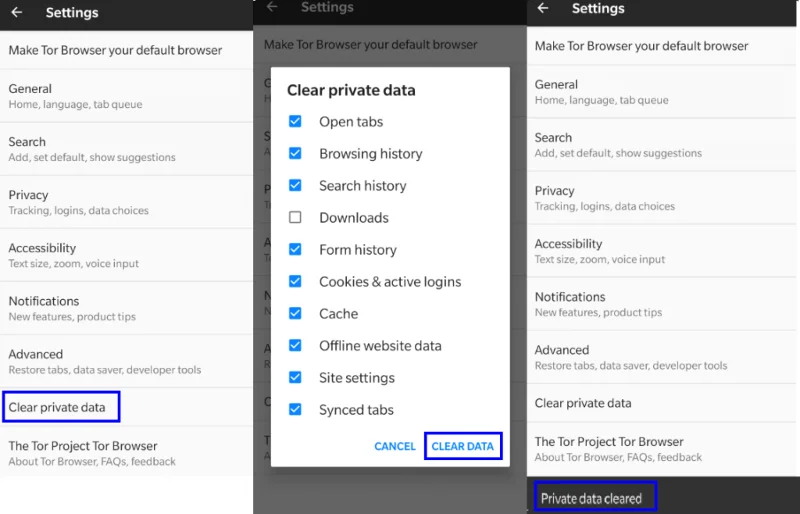This screenshot has width=800, height=514.
Task: Tap the back arrow in the rightmost Settings header
Action: pyautogui.click(x=543, y=8)
